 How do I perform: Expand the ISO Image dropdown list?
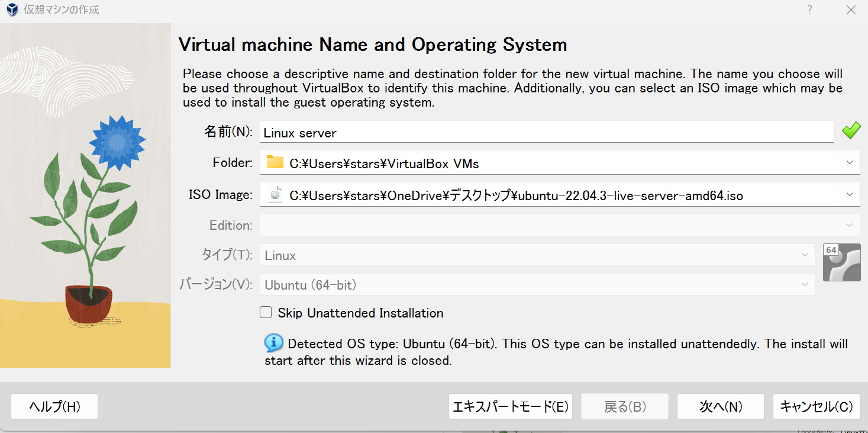(850, 194)
